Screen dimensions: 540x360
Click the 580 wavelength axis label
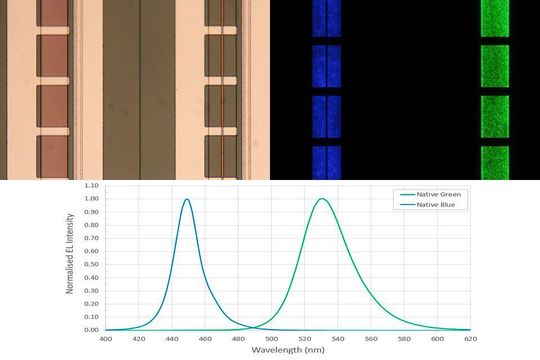pos(404,339)
